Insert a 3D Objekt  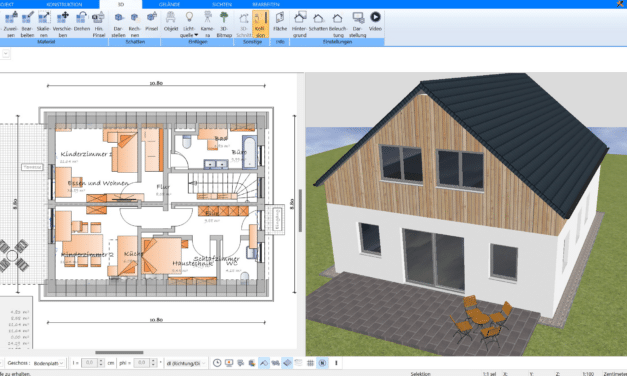171,22
